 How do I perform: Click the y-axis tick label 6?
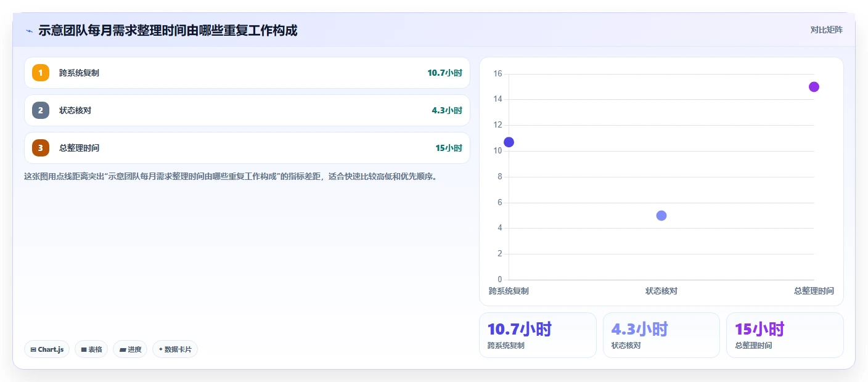pos(500,203)
